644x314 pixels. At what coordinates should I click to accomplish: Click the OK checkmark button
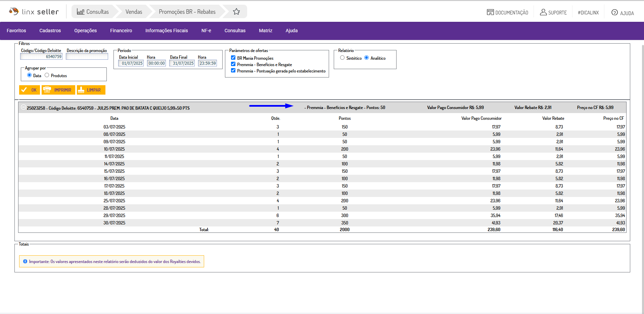tap(30, 90)
